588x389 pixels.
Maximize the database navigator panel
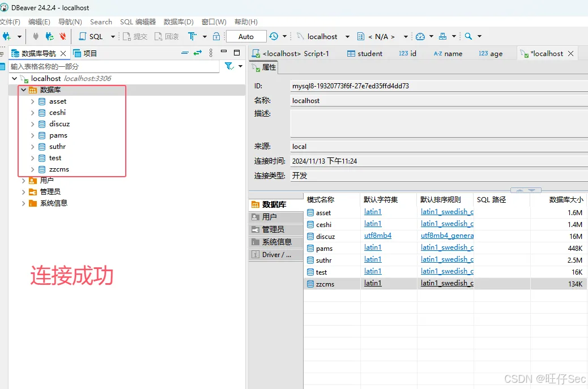[x=237, y=53]
